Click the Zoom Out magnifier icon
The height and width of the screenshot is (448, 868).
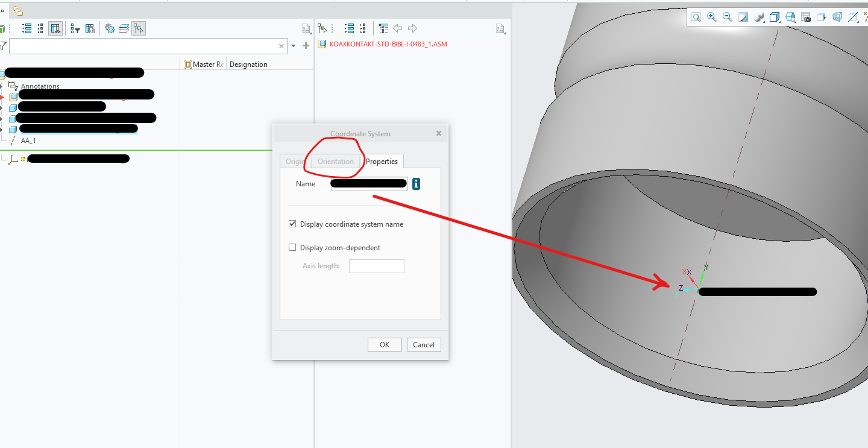[x=728, y=17]
